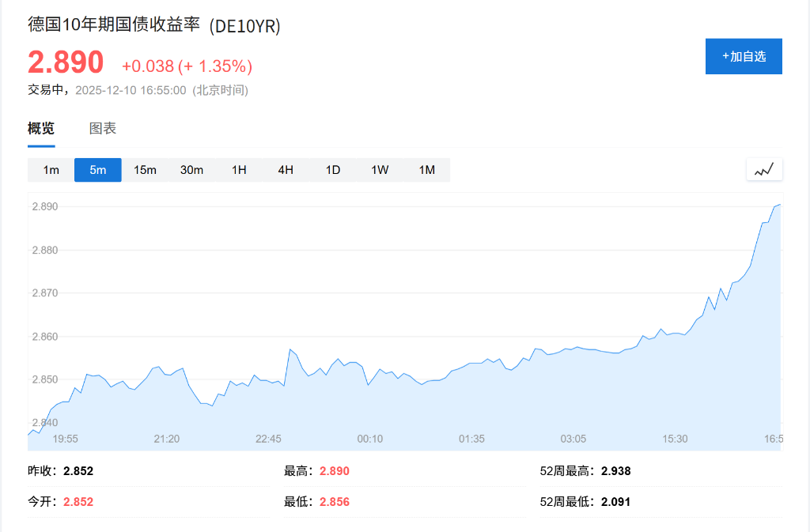Image resolution: width=810 pixels, height=532 pixels.
Task: Click the 52周最高 value 2.938
Action: [x=615, y=471]
